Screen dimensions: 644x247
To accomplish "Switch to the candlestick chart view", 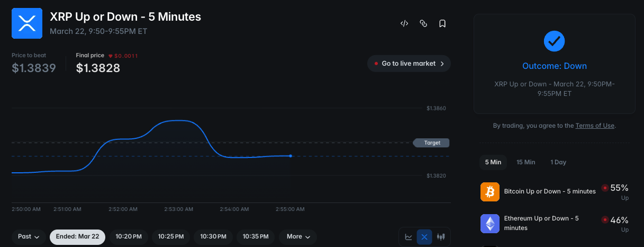I will click(x=441, y=237).
